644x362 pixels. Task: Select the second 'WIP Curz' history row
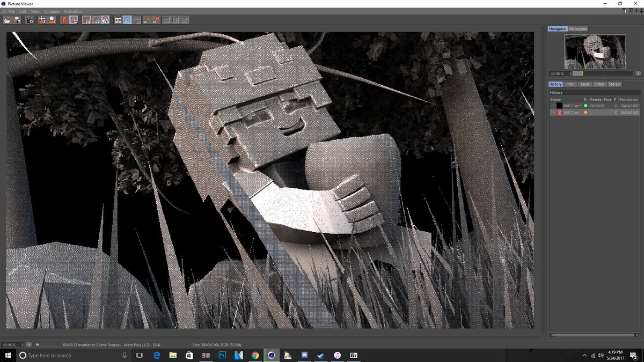pos(594,113)
